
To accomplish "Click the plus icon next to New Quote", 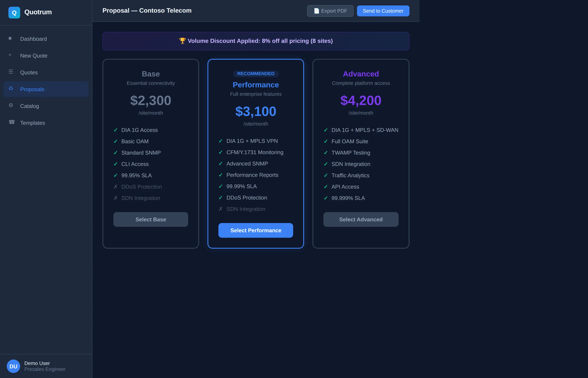I will 10,55.
